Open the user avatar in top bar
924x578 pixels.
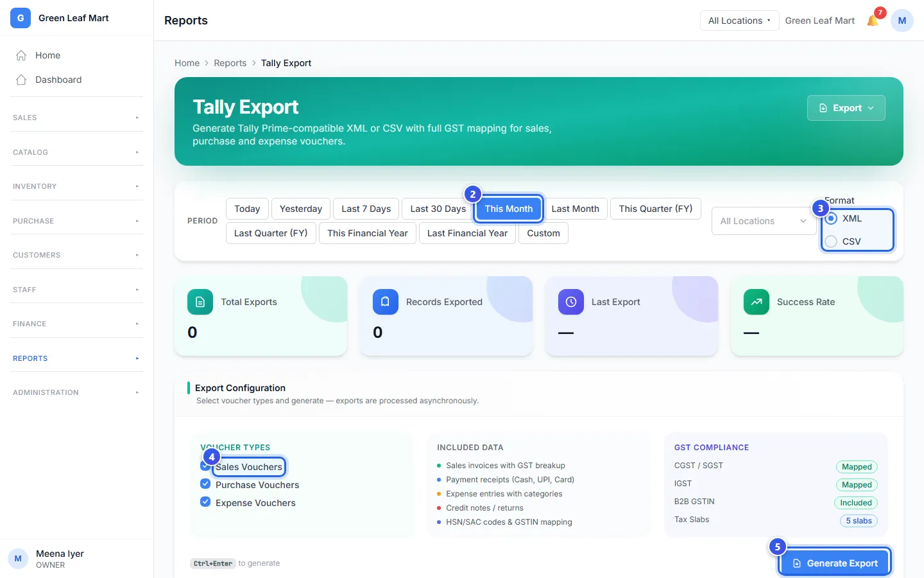point(902,21)
